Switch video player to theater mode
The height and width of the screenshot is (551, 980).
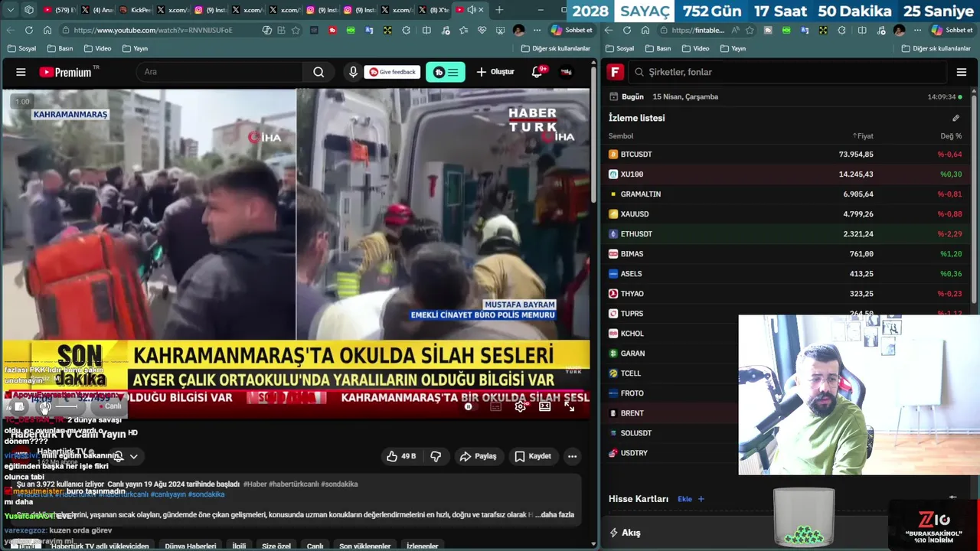[545, 406]
